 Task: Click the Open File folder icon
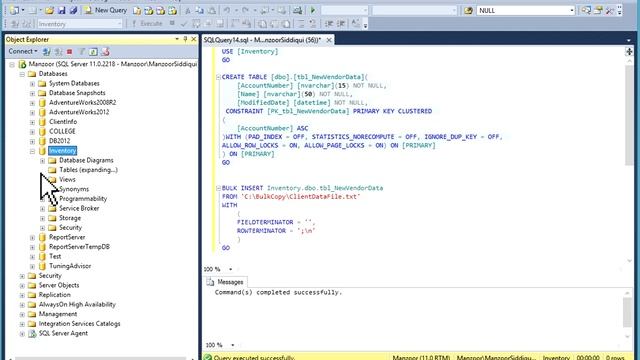tap(50, 10)
